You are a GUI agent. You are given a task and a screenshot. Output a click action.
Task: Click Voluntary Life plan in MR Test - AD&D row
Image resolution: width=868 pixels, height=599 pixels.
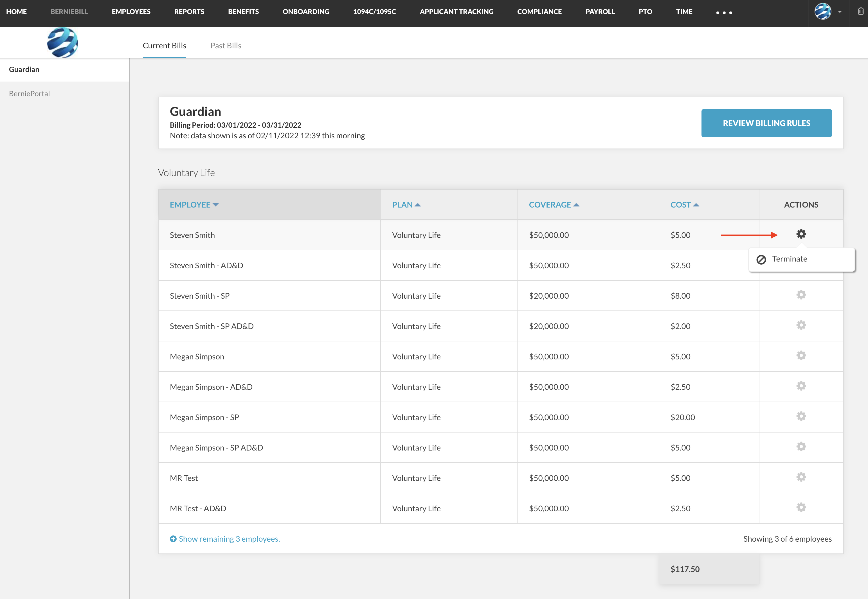(416, 508)
